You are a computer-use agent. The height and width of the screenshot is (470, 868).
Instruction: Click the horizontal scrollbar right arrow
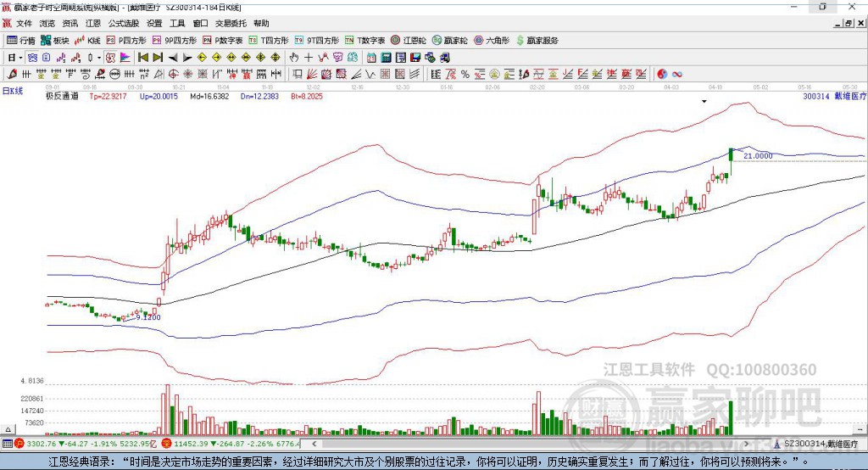(x=746, y=444)
